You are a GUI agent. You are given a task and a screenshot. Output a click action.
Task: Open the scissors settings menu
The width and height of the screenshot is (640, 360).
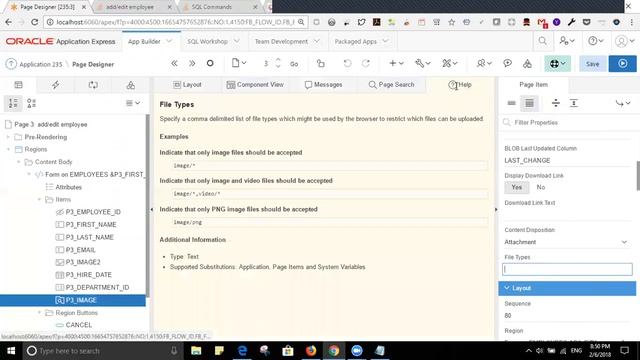pyautogui.click(x=450, y=63)
